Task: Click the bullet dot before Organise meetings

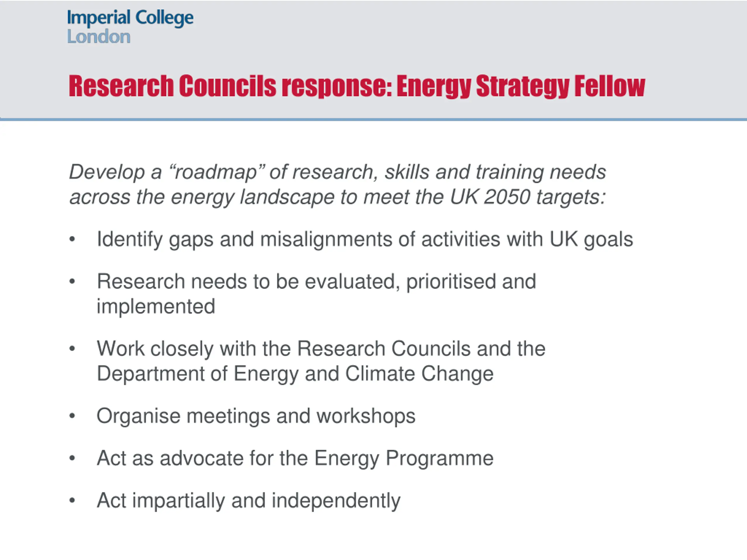Action: 72,416
